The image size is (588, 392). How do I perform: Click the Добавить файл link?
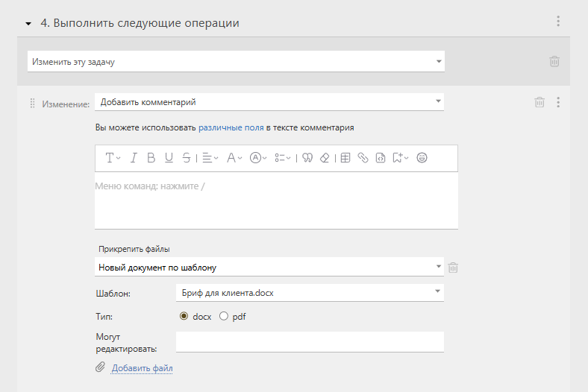142,368
